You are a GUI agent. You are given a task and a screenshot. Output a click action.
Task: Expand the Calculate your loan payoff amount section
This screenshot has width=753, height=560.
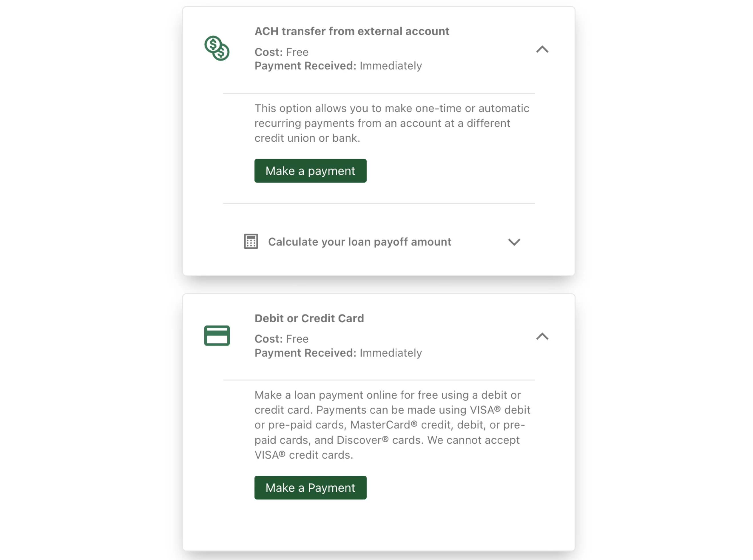pyautogui.click(x=514, y=242)
